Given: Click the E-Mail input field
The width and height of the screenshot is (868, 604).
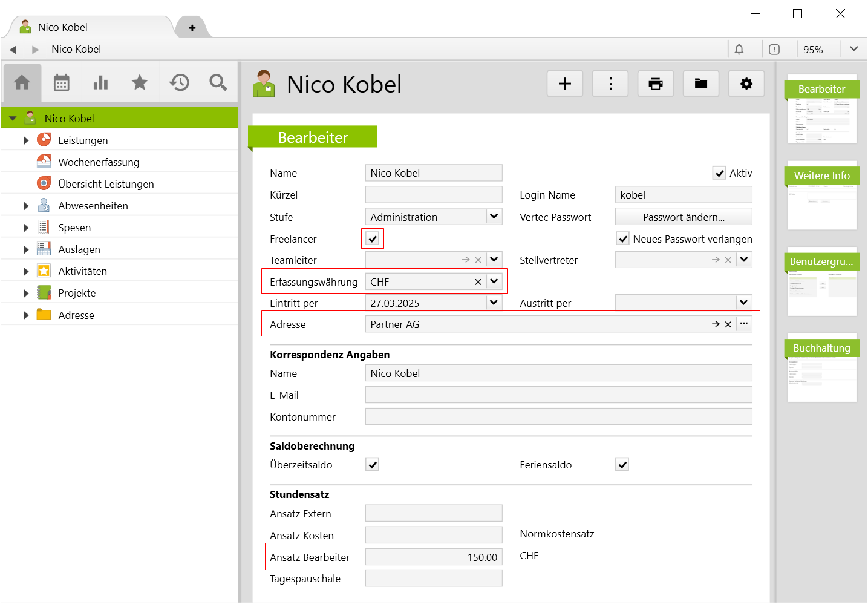Looking at the screenshot, I should pyautogui.click(x=558, y=395).
